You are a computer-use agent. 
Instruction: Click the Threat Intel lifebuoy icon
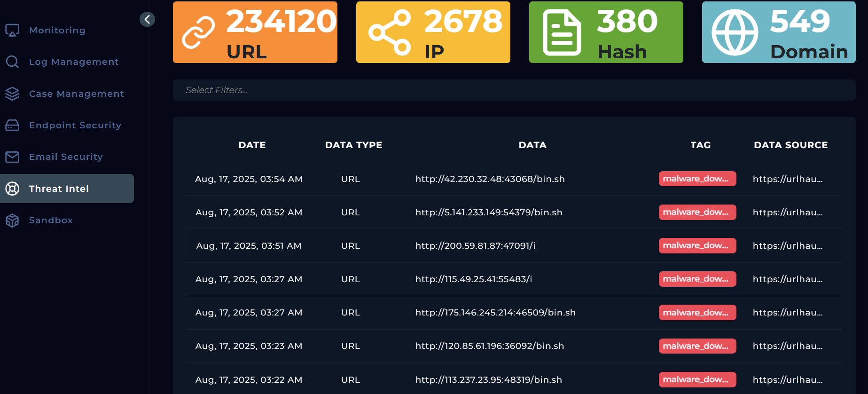pos(12,189)
